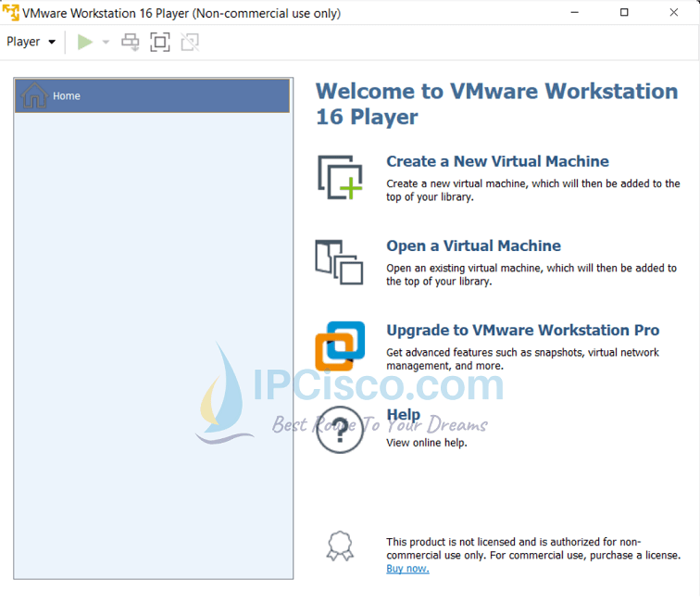
Task: Choose Open a Virtual Machine heading
Action: click(473, 245)
